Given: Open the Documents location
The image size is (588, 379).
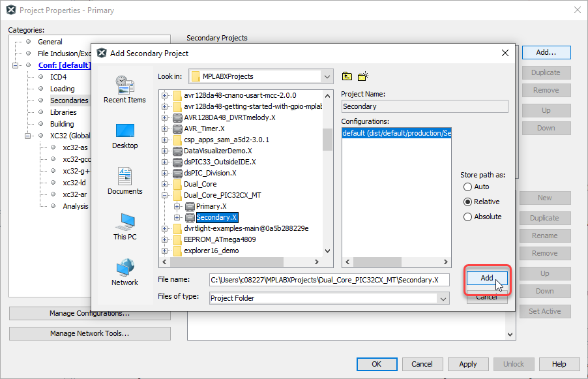Looking at the screenshot, I should [125, 181].
